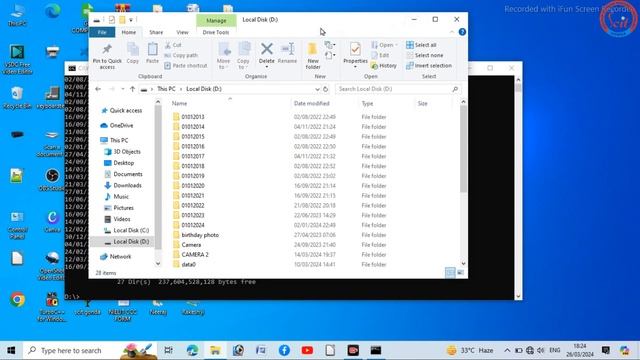The width and height of the screenshot is (640, 360).
Task: Switch to the Share ribbon tab
Action: (156, 32)
